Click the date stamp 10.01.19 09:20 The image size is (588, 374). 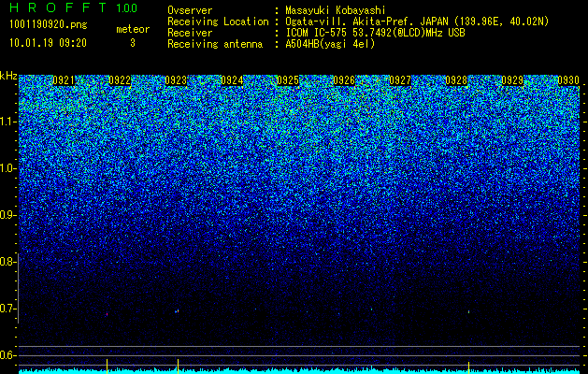tap(48, 43)
